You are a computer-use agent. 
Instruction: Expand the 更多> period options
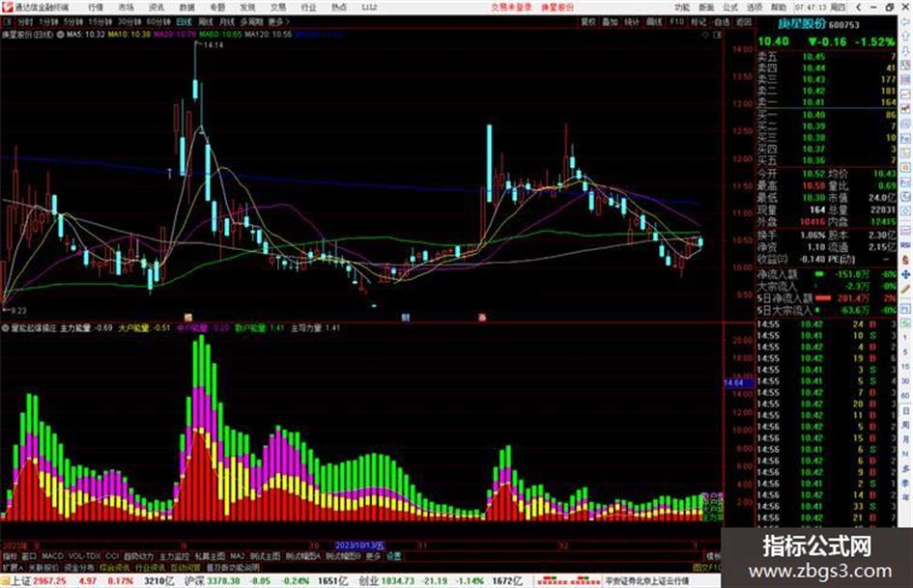[278, 21]
